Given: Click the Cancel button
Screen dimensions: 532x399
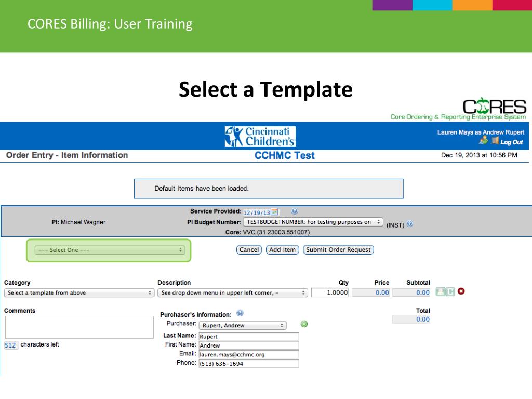Looking at the screenshot, I should click(249, 250).
